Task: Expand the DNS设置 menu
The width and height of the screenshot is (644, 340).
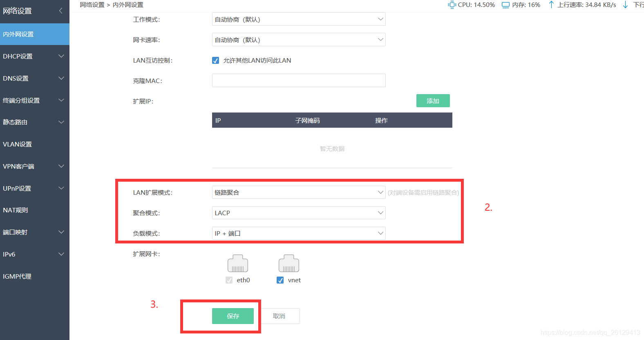Action: pyautogui.click(x=35, y=78)
